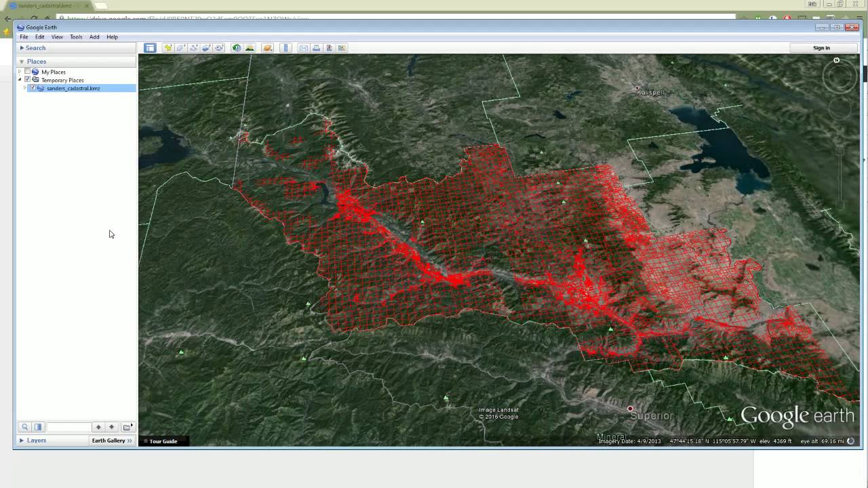Click the Temporary Places folder icon
Image resolution: width=868 pixels, height=488 pixels.
click(x=35, y=80)
